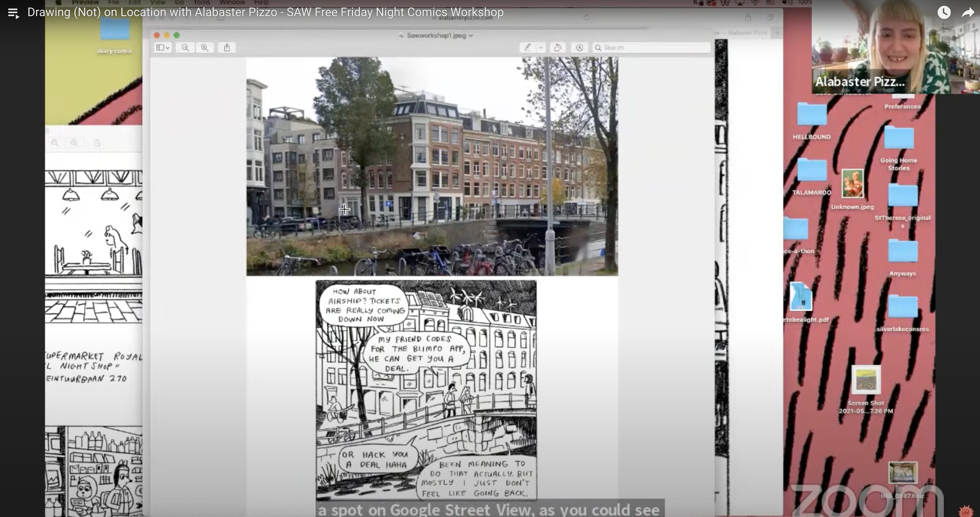Image resolution: width=980 pixels, height=517 pixels.
Task: Close the Sawworkshop1.jpeg Preview window
Action: (157, 35)
